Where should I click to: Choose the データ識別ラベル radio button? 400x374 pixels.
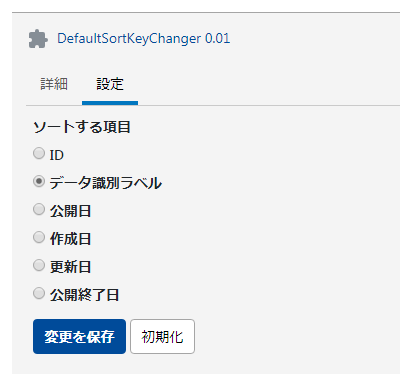(39, 181)
